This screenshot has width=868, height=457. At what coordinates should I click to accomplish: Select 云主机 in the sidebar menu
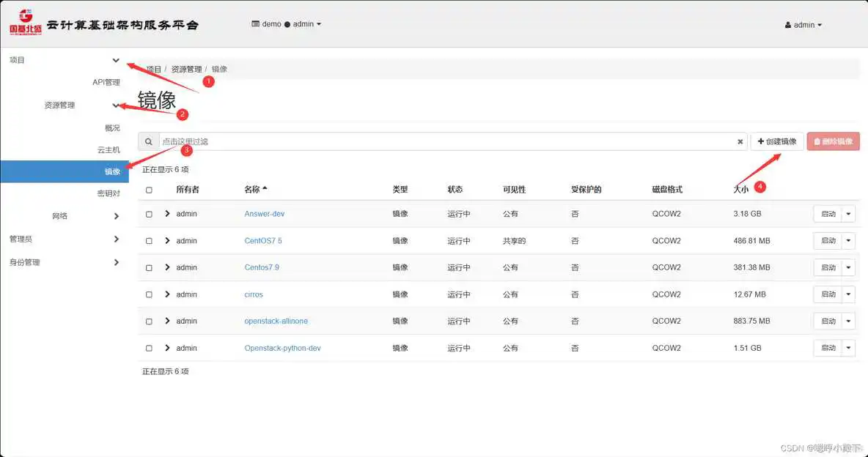point(108,149)
